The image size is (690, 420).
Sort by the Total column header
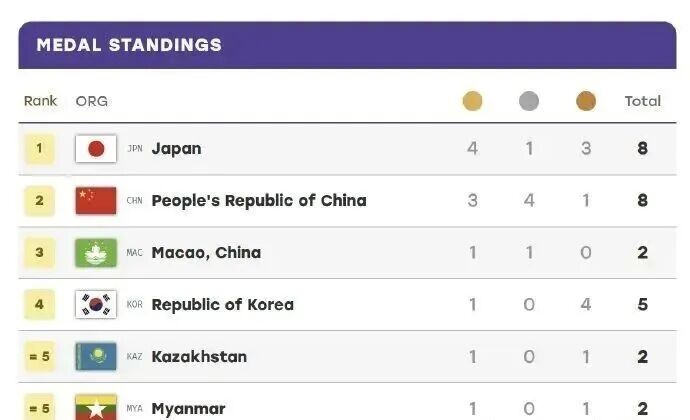(x=642, y=101)
